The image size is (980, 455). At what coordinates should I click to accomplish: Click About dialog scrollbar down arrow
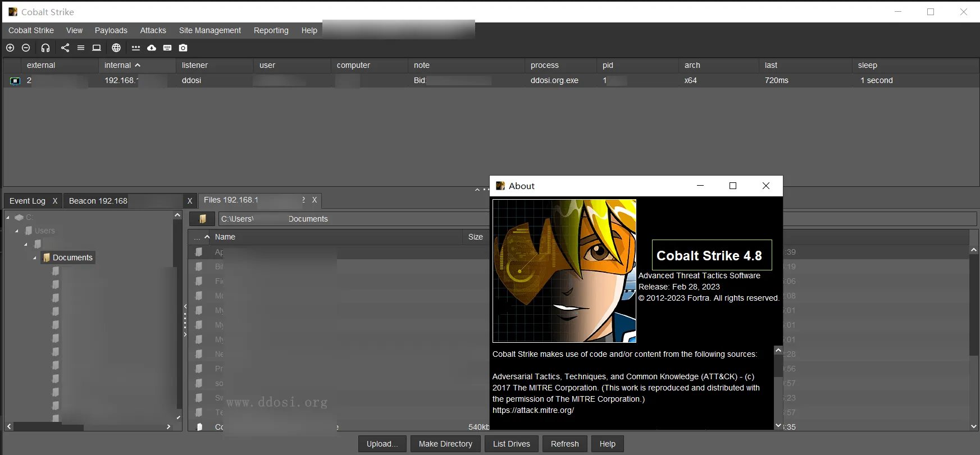[778, 426]
